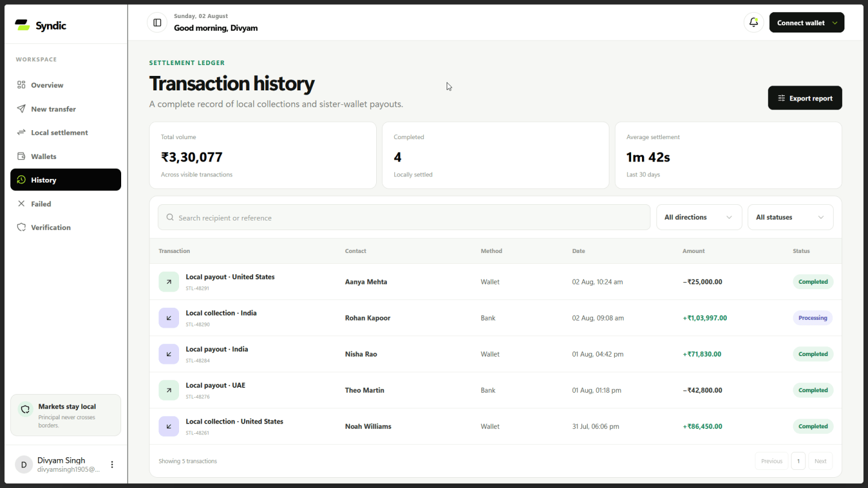Toggle the sidebar panel icon
This screenshot has height=488, width=868.
point(157,23)
